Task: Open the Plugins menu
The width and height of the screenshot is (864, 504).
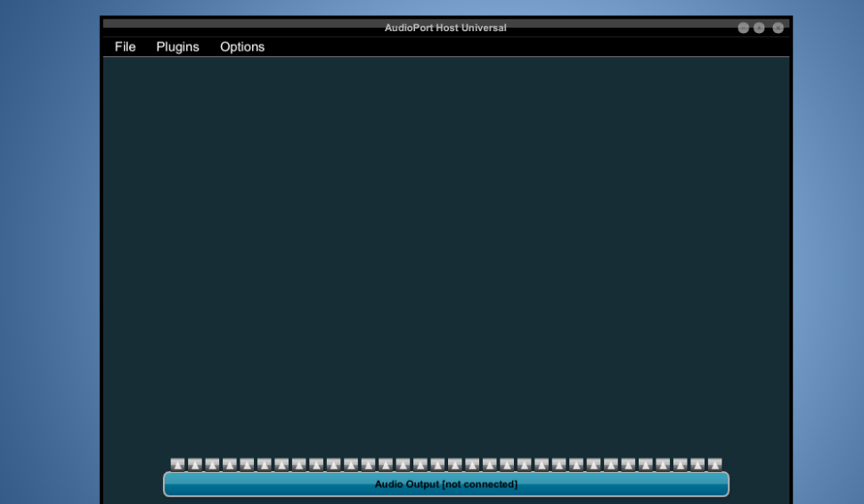Action: pos(177,47)
